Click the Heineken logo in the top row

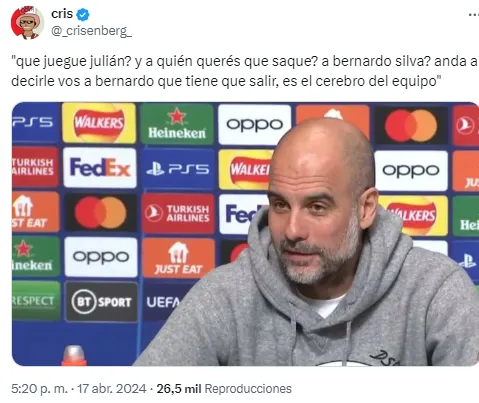click(177, 124)
